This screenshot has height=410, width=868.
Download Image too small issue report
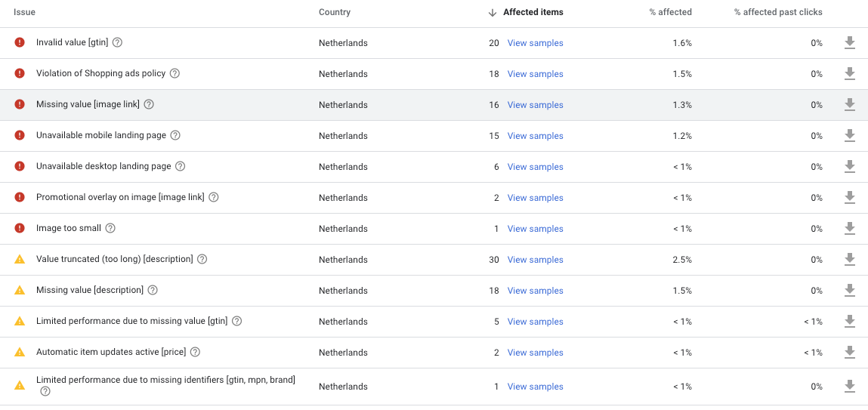pyautogui.click(x=850, y=229)
